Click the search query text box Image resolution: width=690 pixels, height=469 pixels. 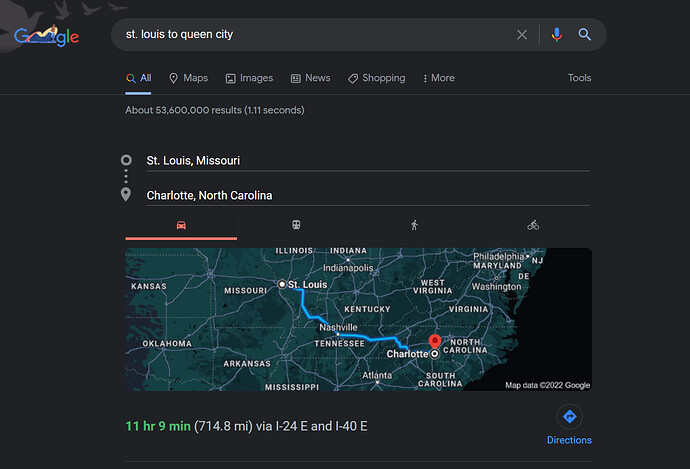310,35
